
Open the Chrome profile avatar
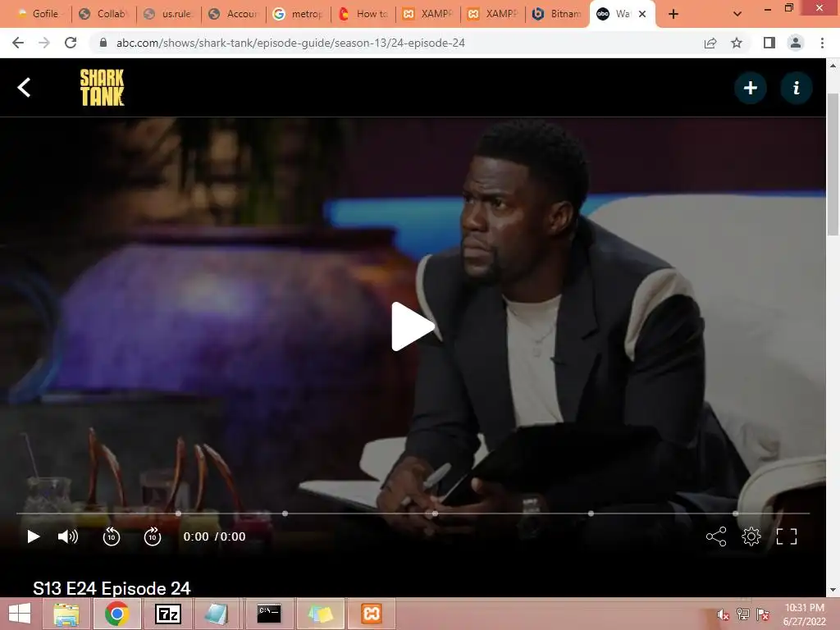(796, 43)
